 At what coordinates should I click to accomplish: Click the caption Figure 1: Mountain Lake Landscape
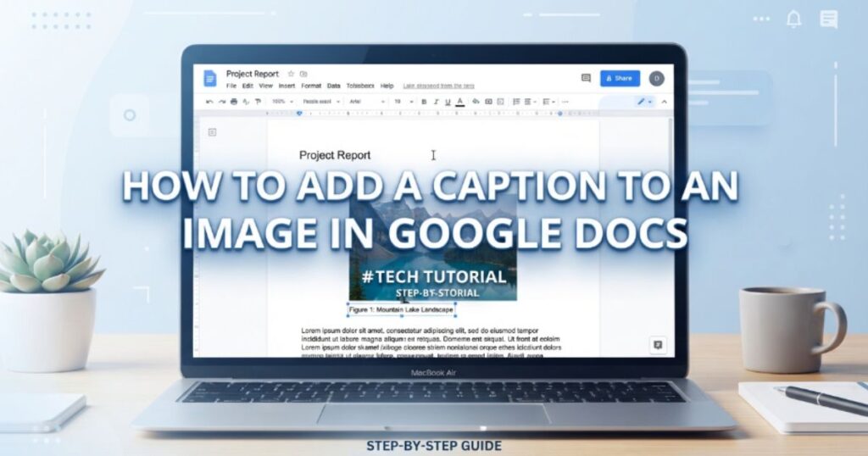click(401, 310)
